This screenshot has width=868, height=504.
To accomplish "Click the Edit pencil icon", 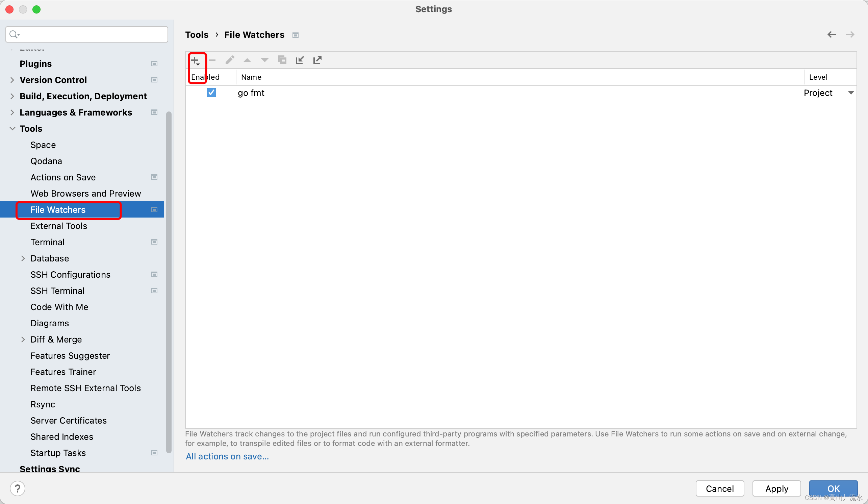I will click(x=230, y=60).
